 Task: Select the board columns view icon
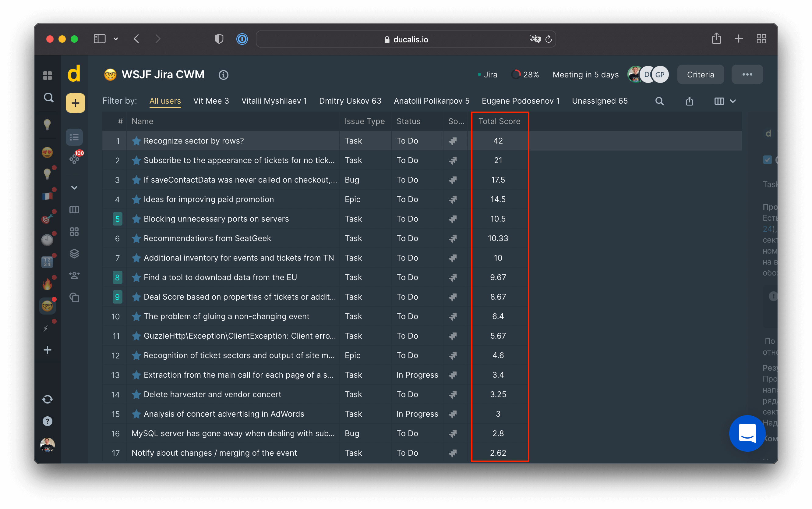tap(74, 209)
